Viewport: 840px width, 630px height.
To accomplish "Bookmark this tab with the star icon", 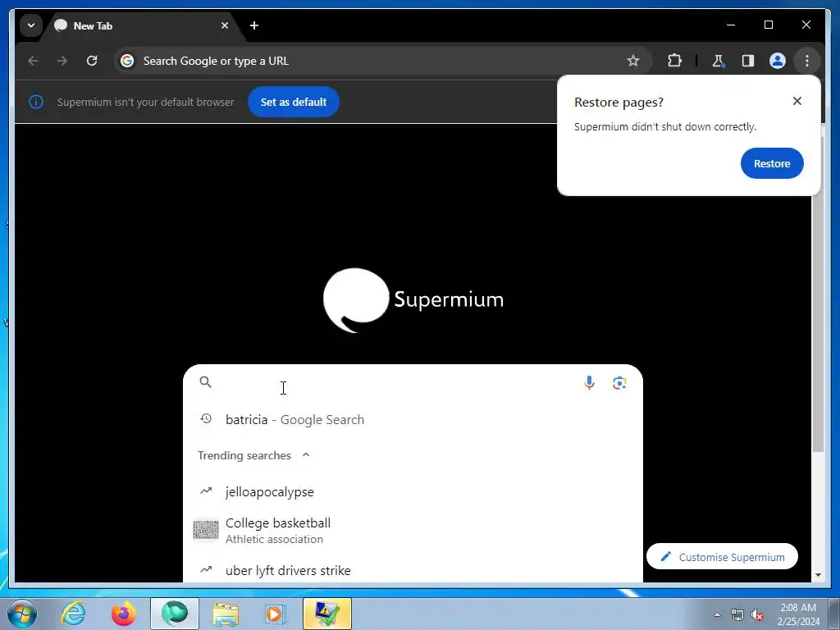I will click(633, 61).
